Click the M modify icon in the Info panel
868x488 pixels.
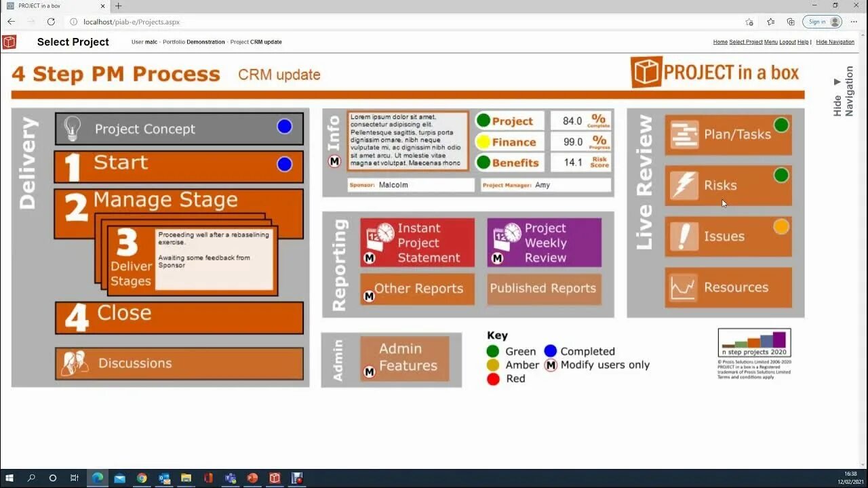pos(334,161)
